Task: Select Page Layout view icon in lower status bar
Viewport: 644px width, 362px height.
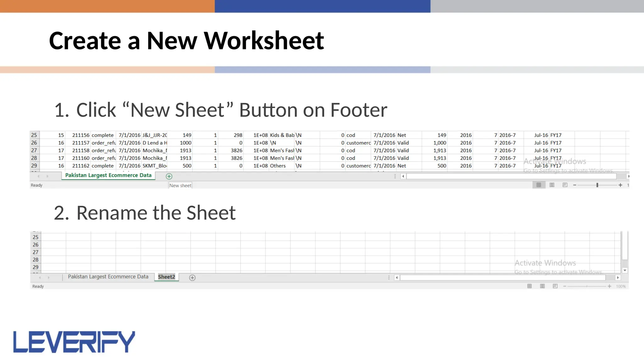Action: click(542, 286)
